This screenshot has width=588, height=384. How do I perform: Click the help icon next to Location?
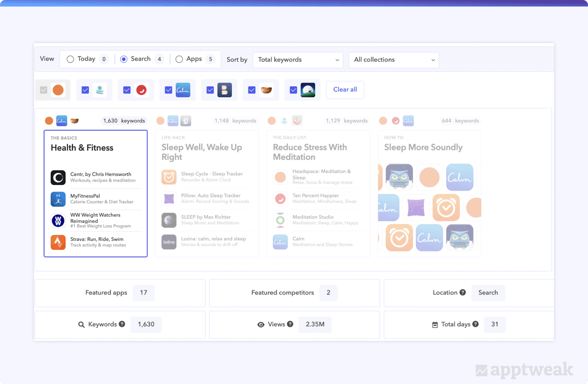pos(462,293)
